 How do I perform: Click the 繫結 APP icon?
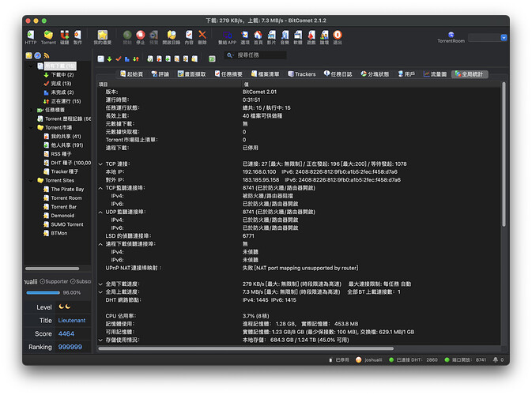[x=227, y=37]
